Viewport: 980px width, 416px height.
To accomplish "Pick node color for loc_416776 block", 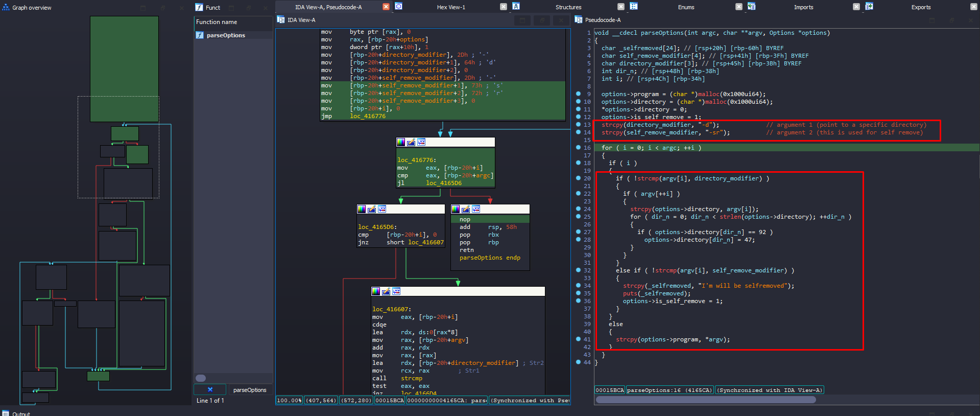I will [x=401, y=142].
